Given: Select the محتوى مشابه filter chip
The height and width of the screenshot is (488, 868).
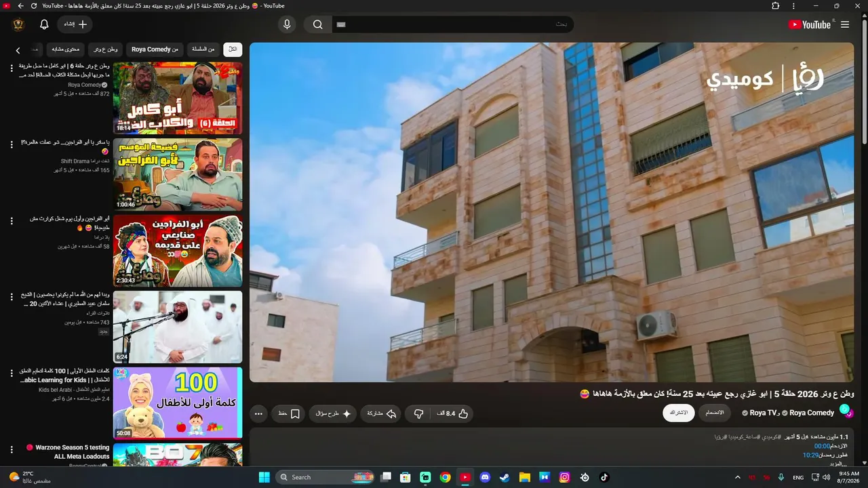Looking at the screenshot, I should pyautogui.click(x=66, y=49).
